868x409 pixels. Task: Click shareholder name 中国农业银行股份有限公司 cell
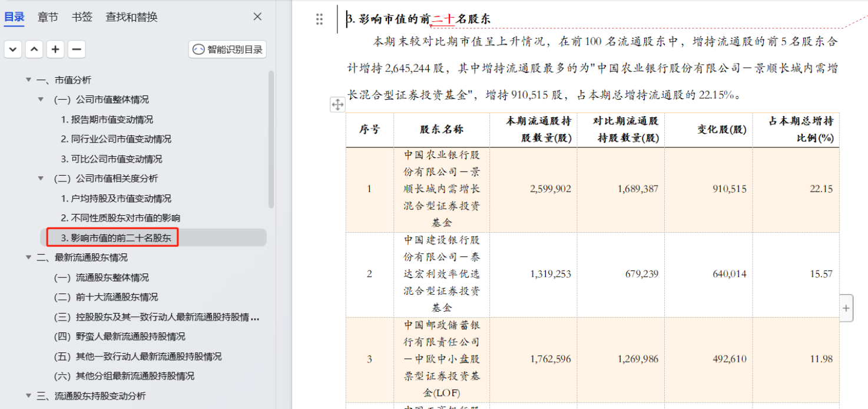(442, 189)
